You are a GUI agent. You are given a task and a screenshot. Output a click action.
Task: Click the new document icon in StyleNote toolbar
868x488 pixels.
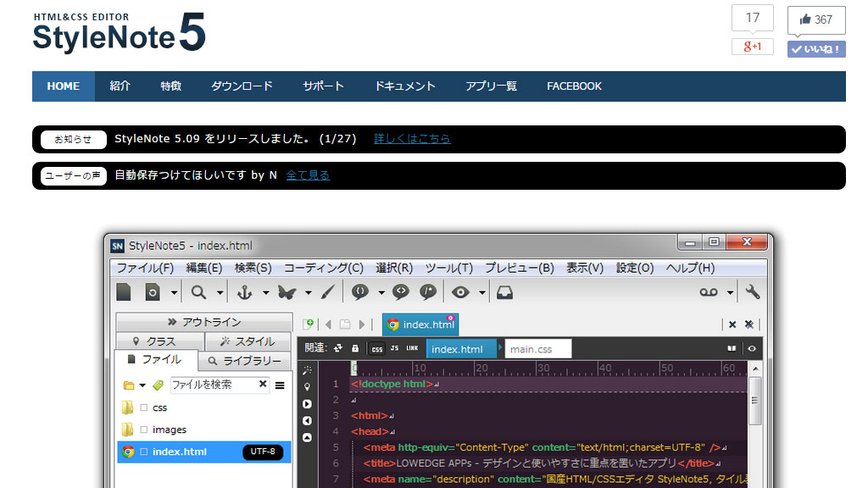[x=124, y=292]
